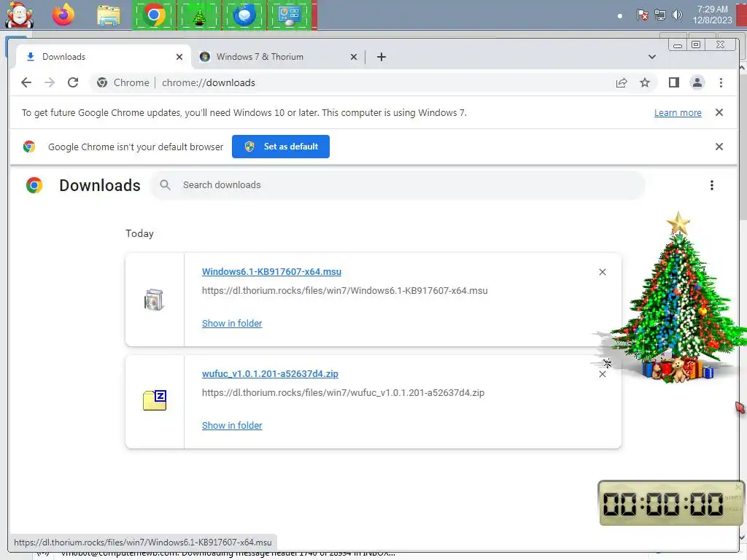The width and height of the screenshot is (747, 560).
Task: Click the wufuc zip source URL text
Action: point(343,393)
